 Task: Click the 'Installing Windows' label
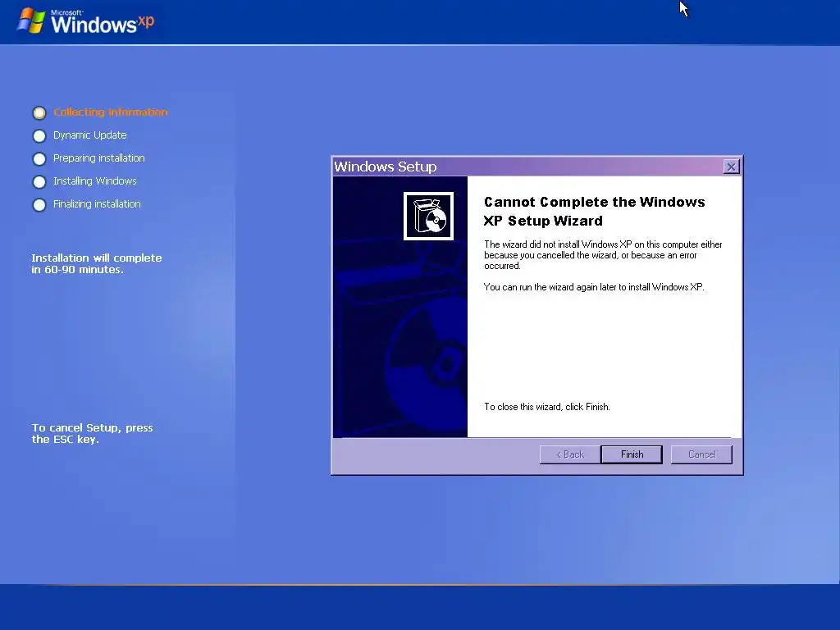(95, 181)
